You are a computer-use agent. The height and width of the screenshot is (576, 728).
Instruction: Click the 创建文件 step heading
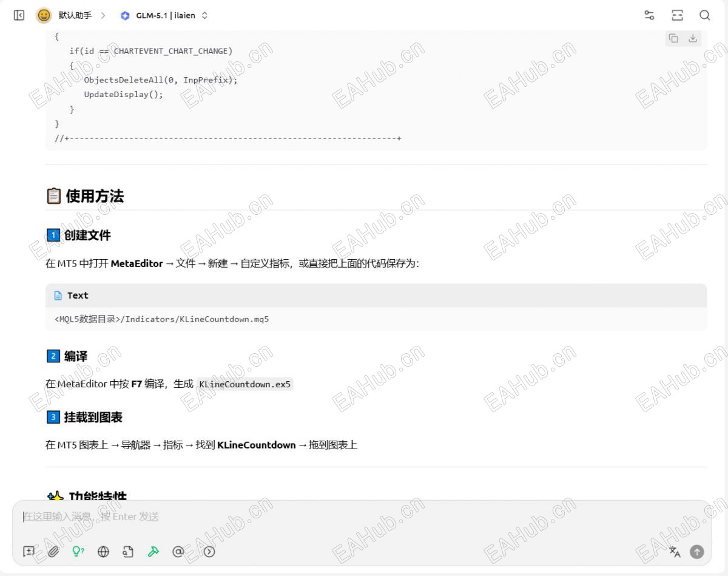point(87,235)
